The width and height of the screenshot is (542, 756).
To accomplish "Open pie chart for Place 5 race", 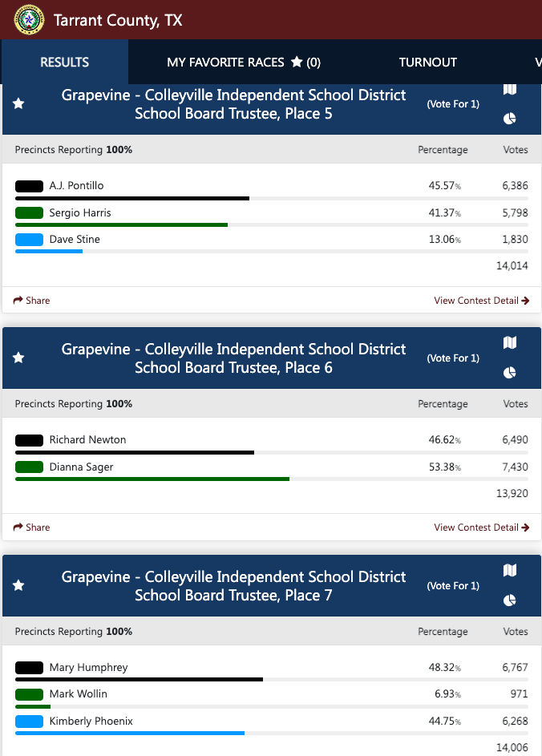I will point(509,119).
